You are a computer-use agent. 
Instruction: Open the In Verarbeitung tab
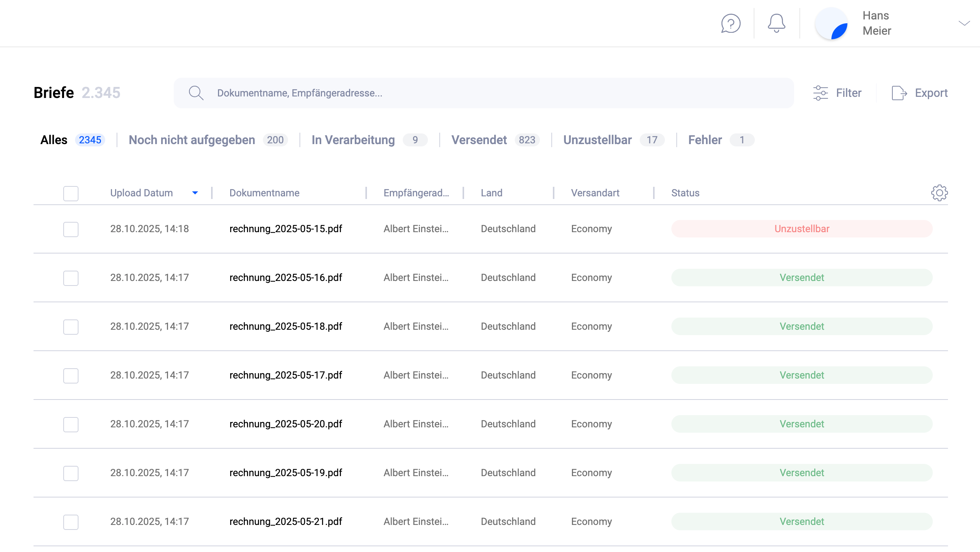pos(352,140)
